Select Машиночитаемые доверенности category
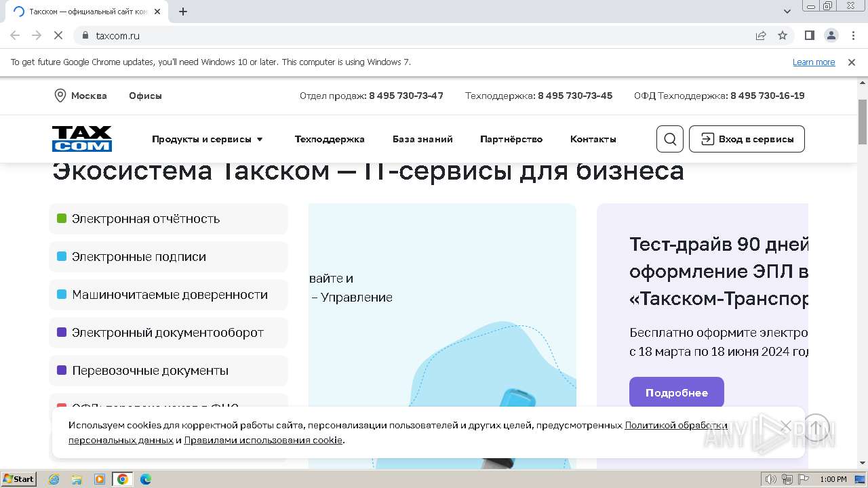This screenshot has height=488, width=868. pyautogui.click(x=168, y=295)
